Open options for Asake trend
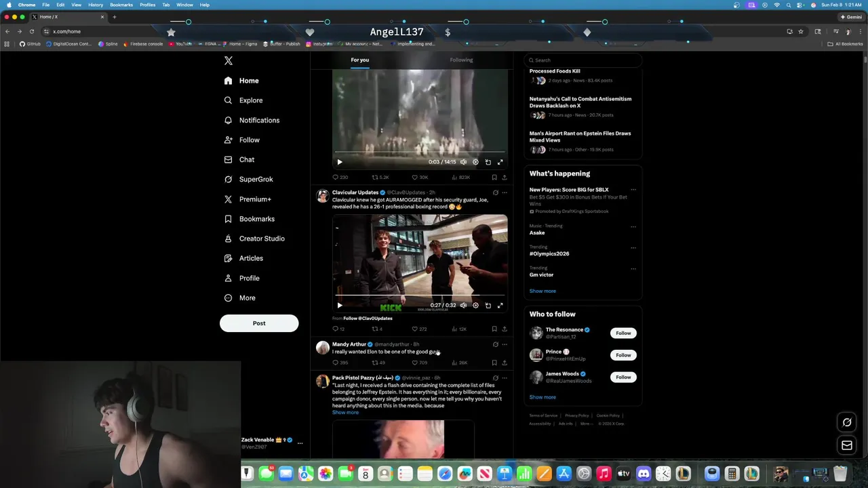The height and width of the screenshot is (488, 868). 633,226
